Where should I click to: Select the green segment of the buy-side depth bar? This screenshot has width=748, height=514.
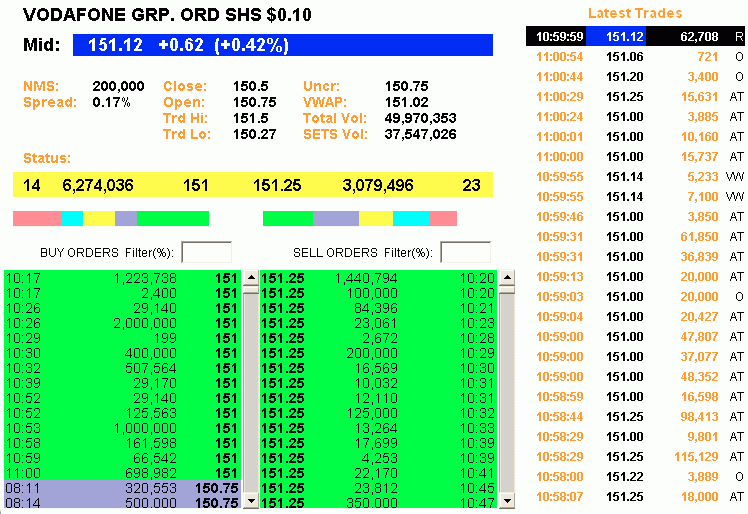(173, 219)
